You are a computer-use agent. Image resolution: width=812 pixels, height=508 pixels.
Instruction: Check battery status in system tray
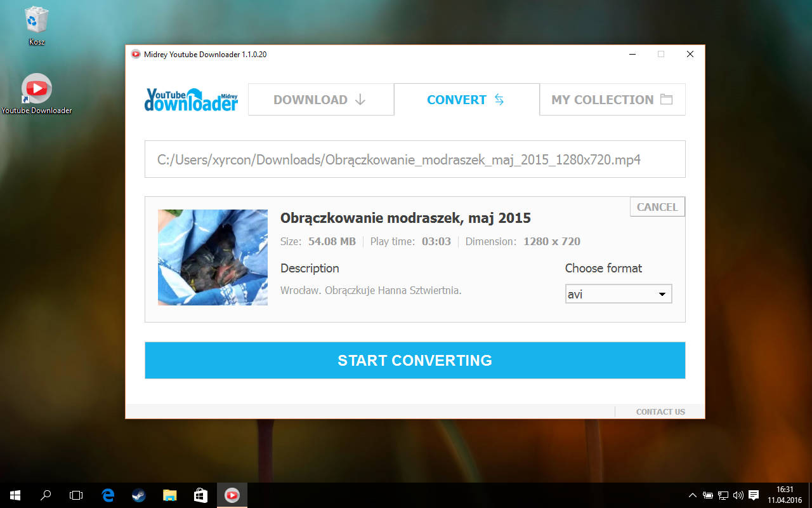(707, 495)
